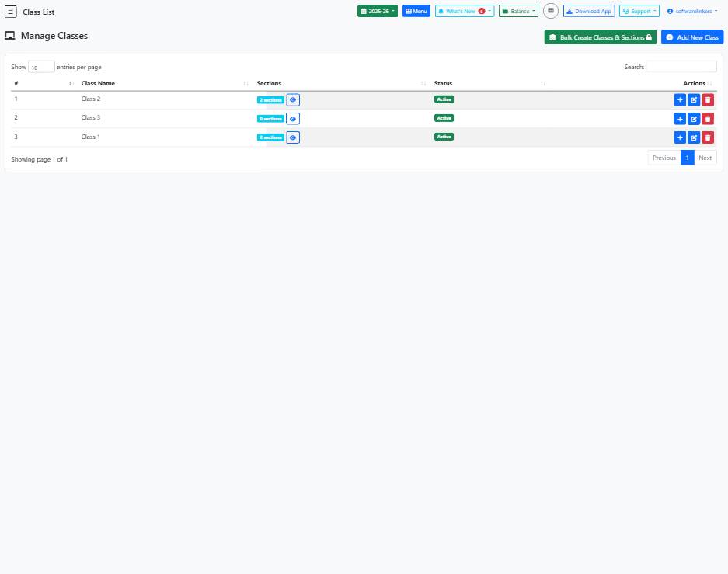
Task: Open the softwarelinkers user dropdown
Action: pos(694,11)
